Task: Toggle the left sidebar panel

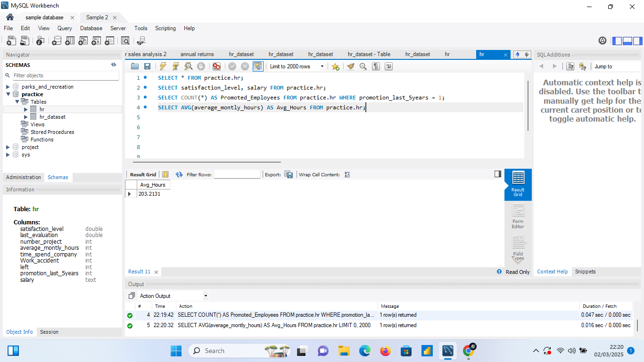Action: 617,41
